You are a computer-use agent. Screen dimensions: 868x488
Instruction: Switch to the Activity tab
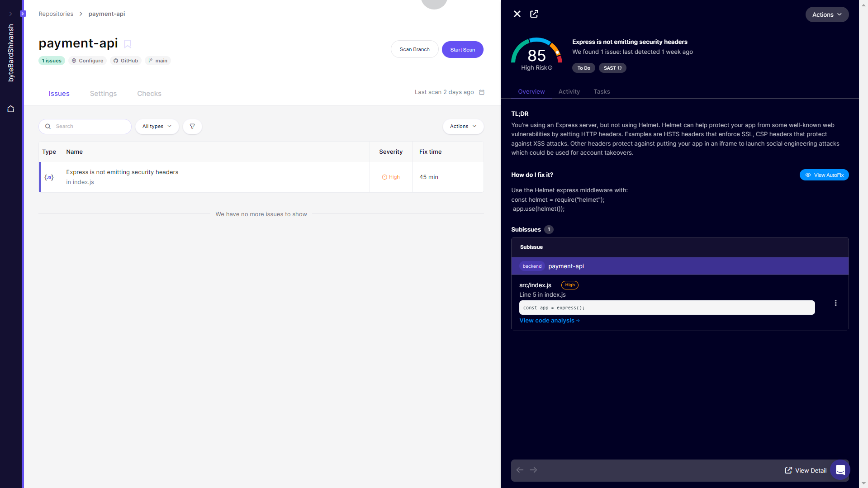[x=569, y=92]
